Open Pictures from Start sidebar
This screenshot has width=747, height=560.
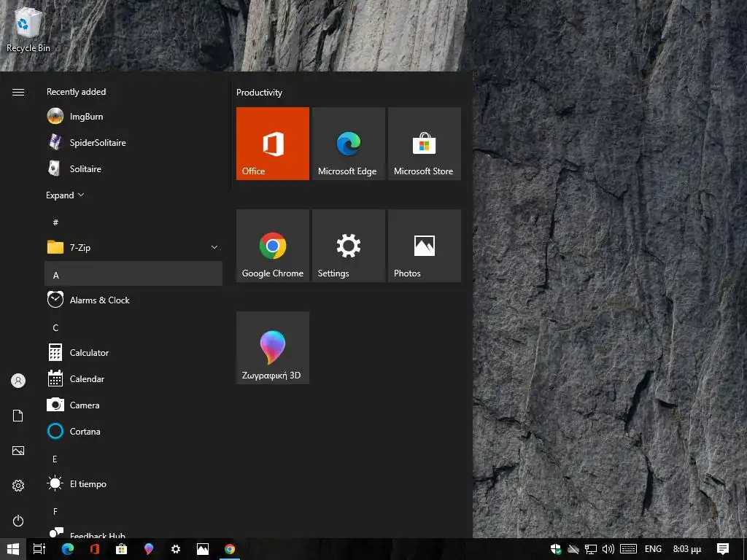pyautogui.click(x=18, y=451)
